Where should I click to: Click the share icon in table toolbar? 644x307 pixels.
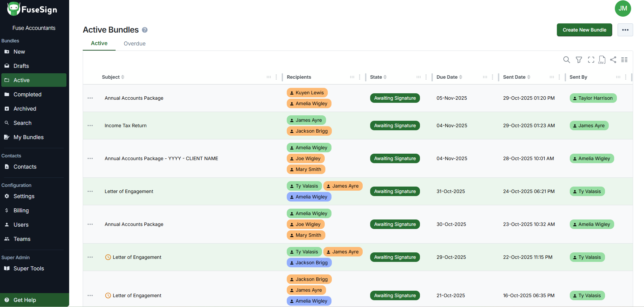point(613,60)
